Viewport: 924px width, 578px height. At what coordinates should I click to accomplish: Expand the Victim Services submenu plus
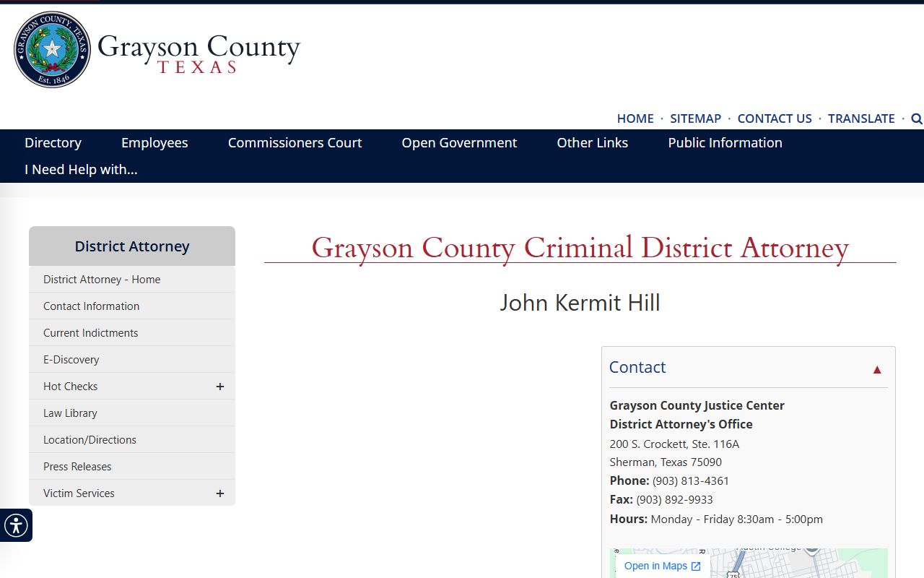(x=220, y=493)
